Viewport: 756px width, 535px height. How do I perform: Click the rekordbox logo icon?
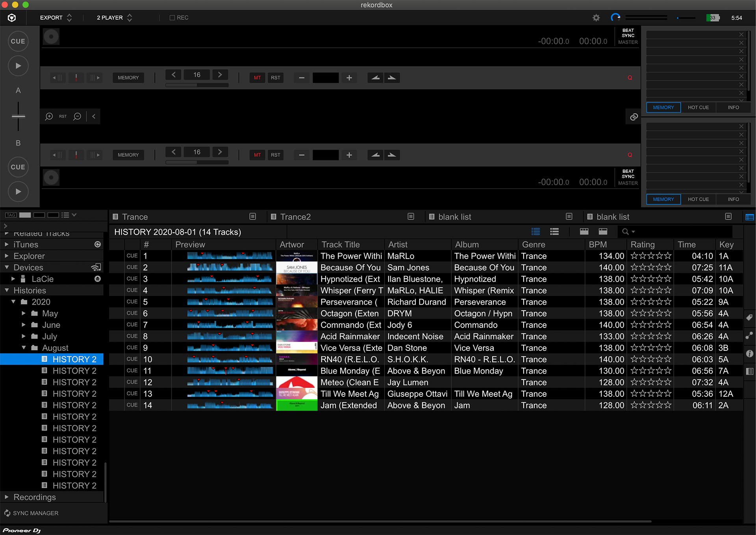(12, 18)
